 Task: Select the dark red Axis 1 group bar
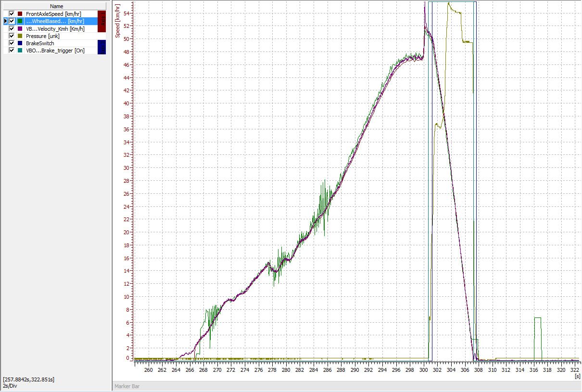point(101,21)
